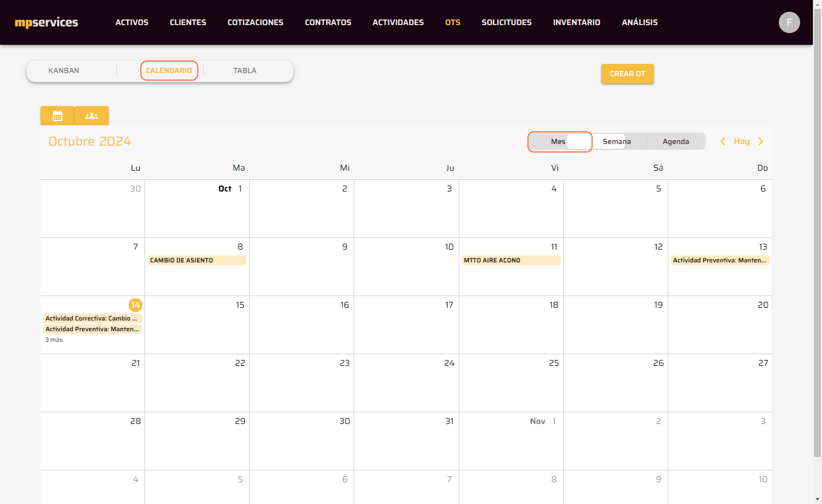Select Nov 1 date cell label
Viewport: 822px width, 504px height.
click(x=543, y=421)
